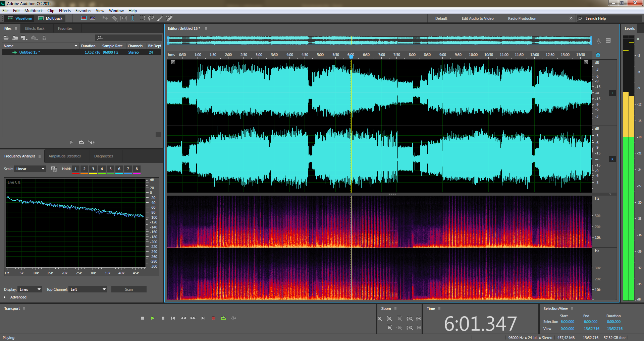Select the Paintbrush Selection tool

[x=160, y=18]
